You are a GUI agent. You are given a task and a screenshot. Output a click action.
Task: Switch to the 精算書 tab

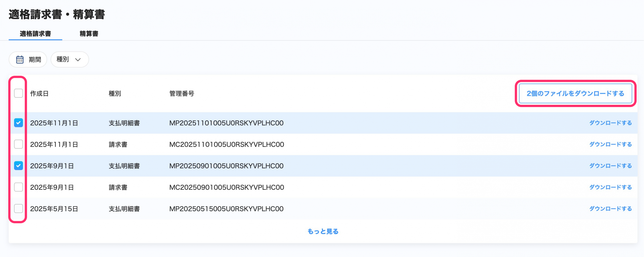tap(89, 34)
